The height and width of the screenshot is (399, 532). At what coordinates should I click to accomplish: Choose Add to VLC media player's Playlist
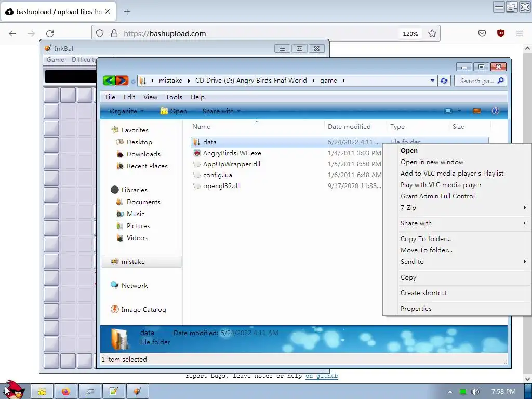(457, 174)
